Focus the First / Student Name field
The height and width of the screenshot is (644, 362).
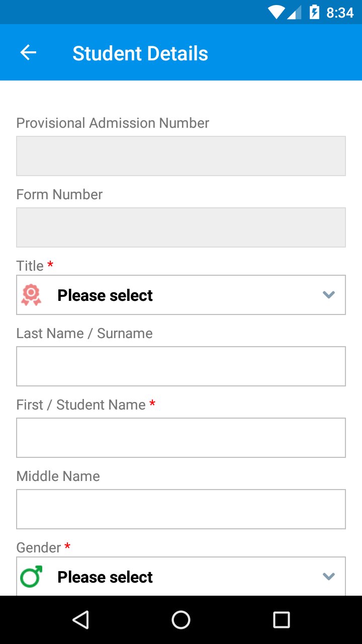(x=181, y=438)
